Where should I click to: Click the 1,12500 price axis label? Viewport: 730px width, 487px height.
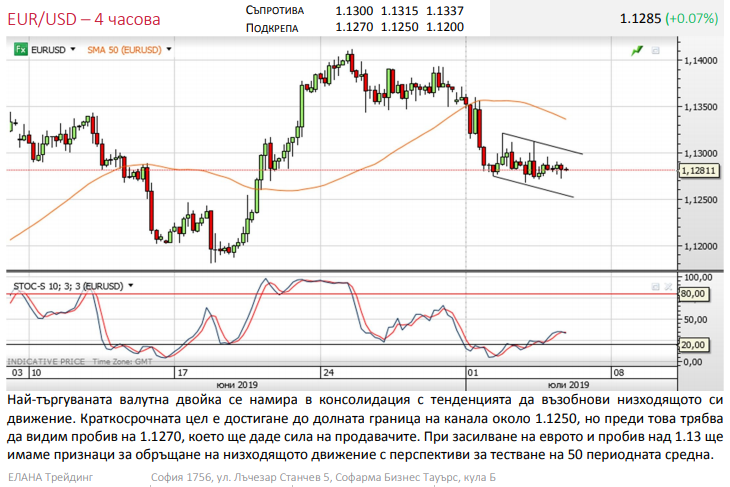tap(700, 200)
